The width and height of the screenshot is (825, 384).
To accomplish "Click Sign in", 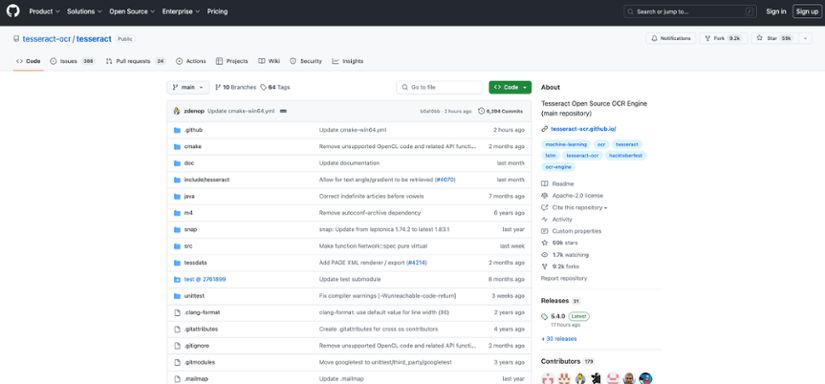I will 776,12.
